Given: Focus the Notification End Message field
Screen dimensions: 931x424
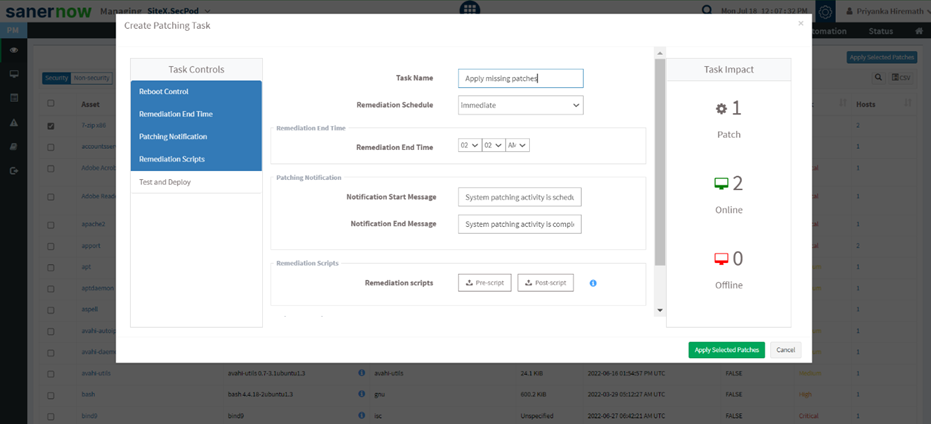Looking at the screenshot, I should coord(520,224).
